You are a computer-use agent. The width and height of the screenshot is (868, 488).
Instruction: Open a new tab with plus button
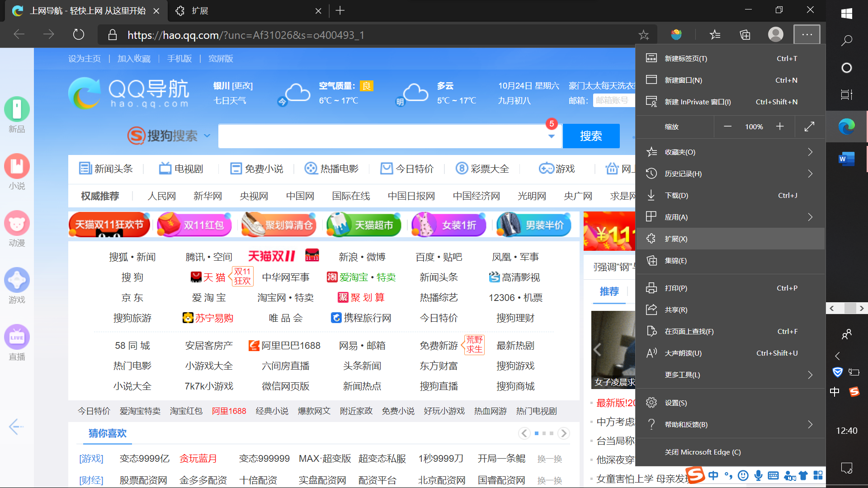click(340, 11)
